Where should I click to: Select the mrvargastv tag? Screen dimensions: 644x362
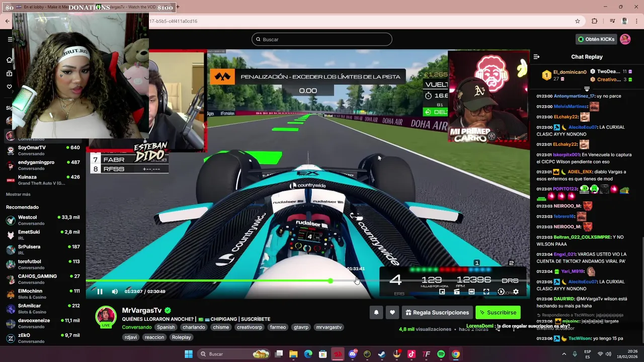tap(329, 327)
